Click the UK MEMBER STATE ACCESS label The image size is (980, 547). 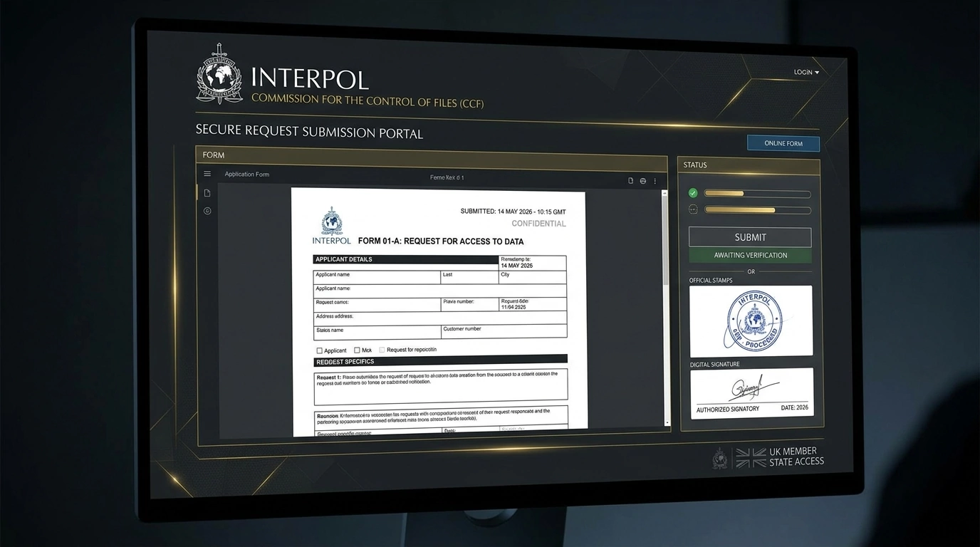[x=796, y=457]
